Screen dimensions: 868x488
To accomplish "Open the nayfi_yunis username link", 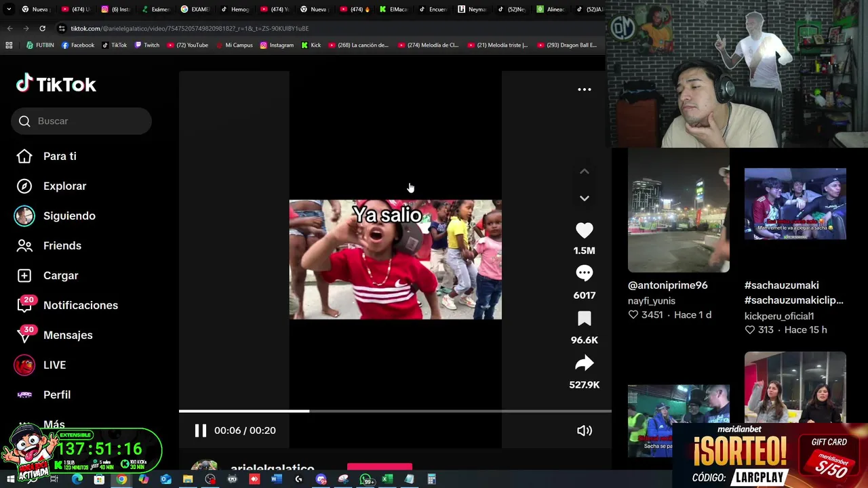I will click(652, 301).
